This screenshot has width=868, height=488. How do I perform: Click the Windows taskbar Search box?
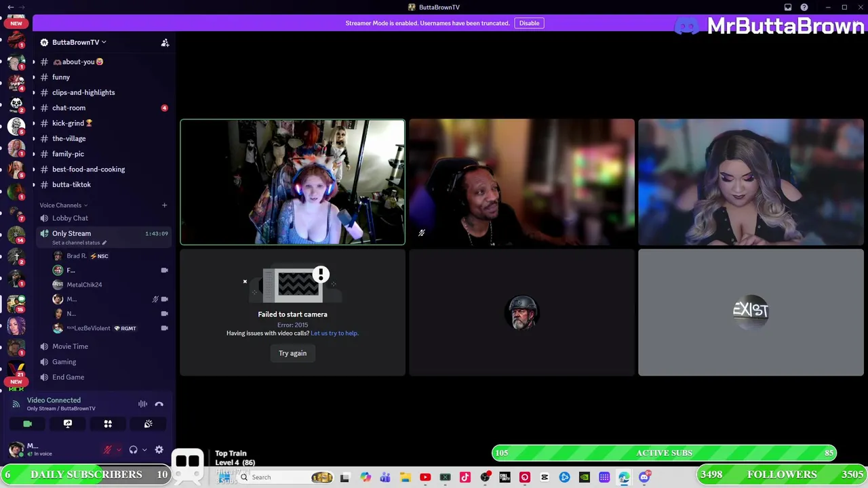285,477
